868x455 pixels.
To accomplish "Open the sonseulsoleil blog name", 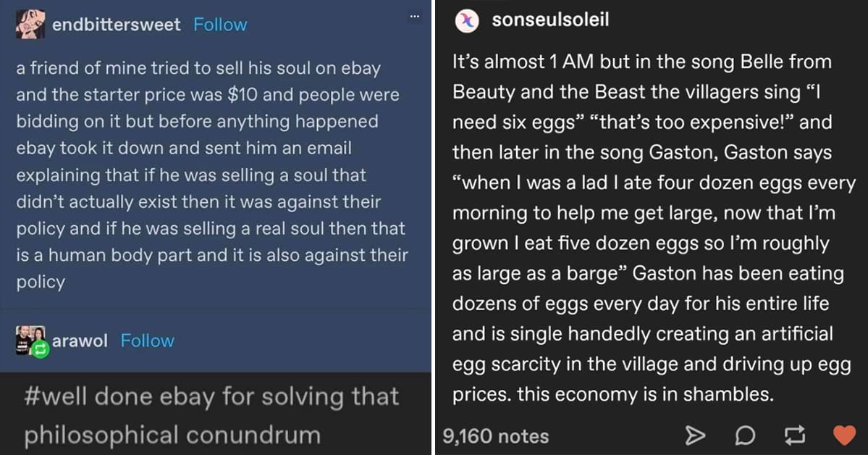I will (550, 20).
